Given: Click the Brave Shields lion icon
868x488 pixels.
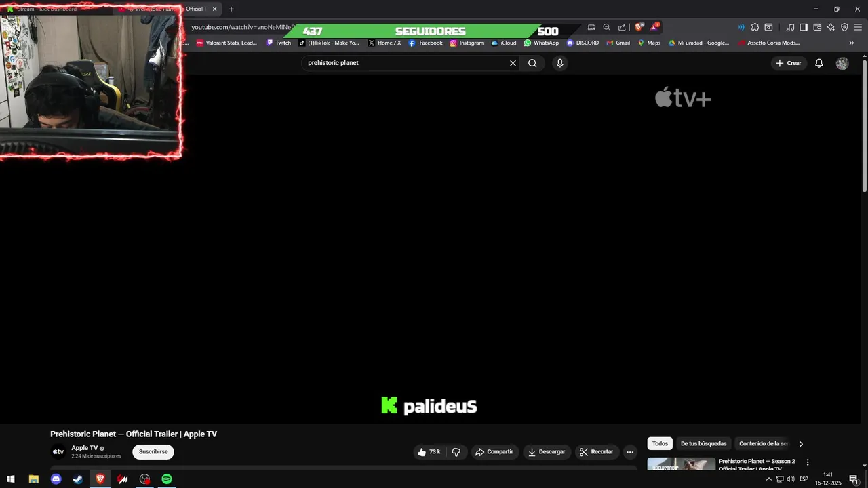Looking at the screenshot, I should (x=639, y=27).
